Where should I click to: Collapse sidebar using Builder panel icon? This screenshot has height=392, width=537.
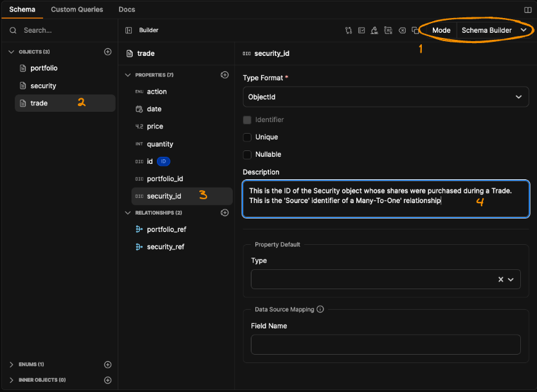[129, 30]
